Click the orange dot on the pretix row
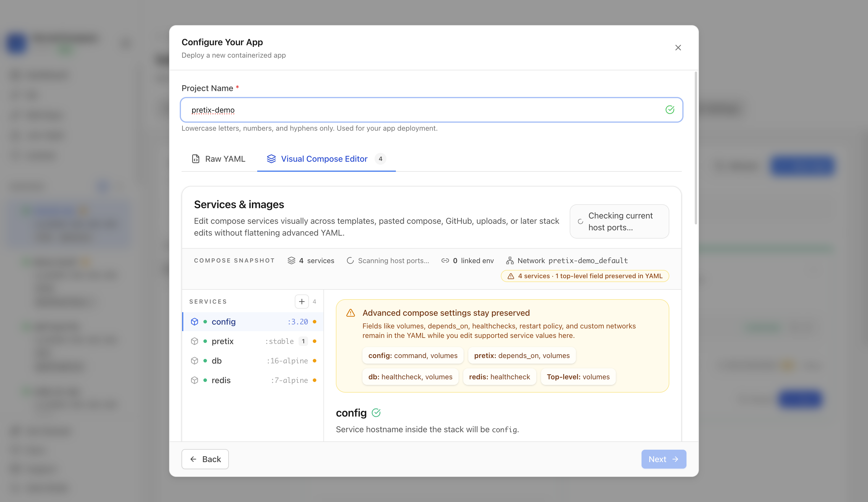The image size is (868, 502). 315,341
